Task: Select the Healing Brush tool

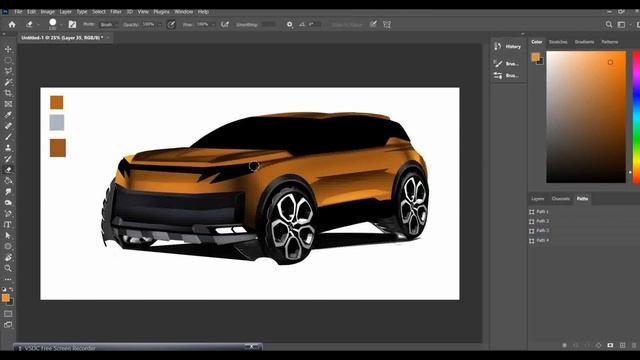Action: pyautogui.click(x=8, y=126)
